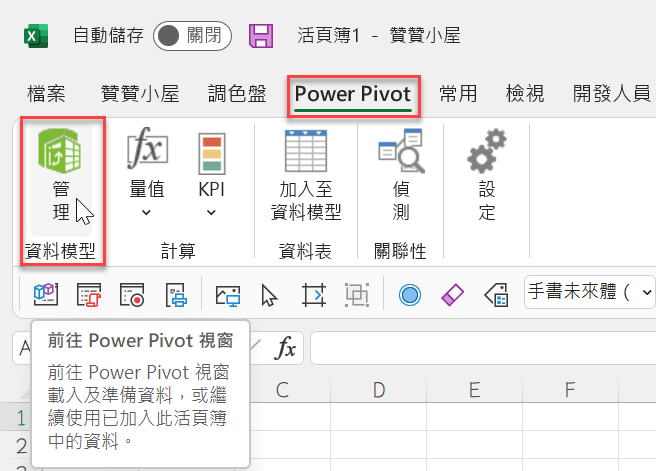Viewport: 656px width, 471px height.
Task: Click the 量值 (Measures) fx icon
Action: [x=147, y=148]
